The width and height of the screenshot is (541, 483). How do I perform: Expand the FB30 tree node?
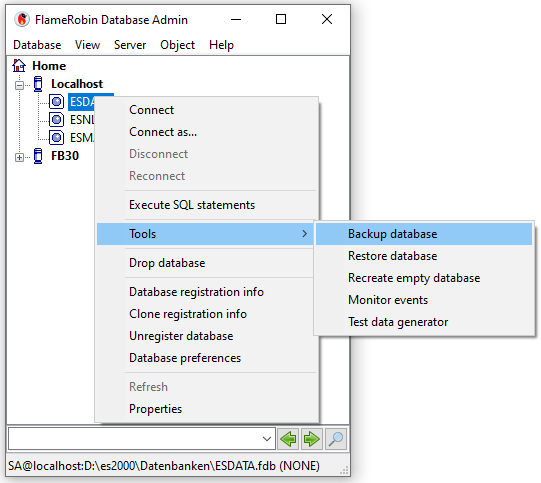coord(20,157)
